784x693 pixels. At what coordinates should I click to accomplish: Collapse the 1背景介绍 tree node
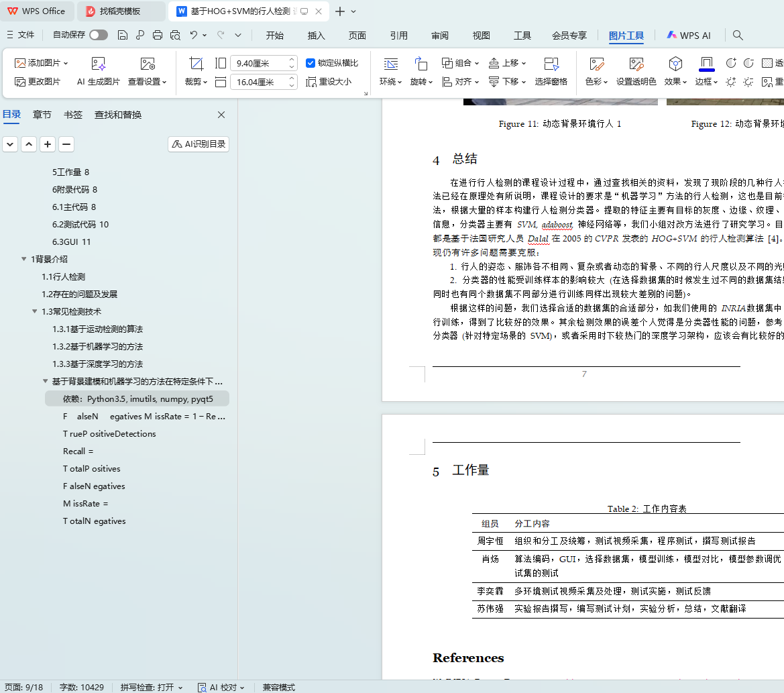tap(24, 260)
